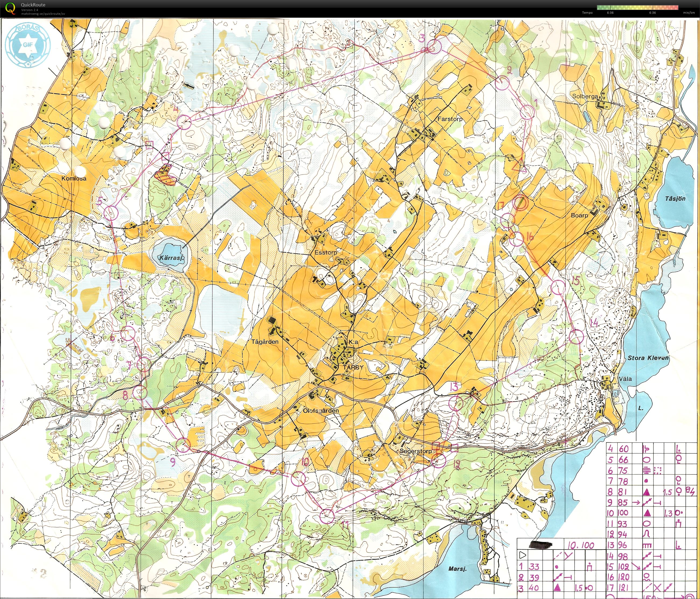Click the 'Kärrasj.' lake label
The height and width of the screenshot is (599, 700).
[172, 258]
